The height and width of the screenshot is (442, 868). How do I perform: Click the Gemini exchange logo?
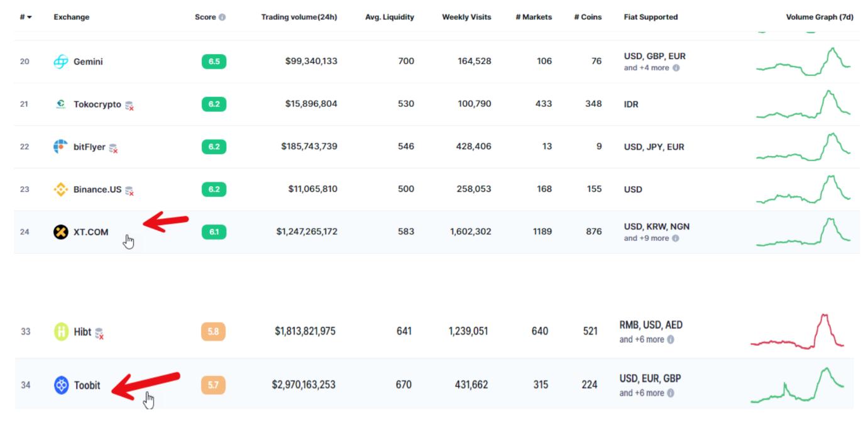tap(60, 62)
